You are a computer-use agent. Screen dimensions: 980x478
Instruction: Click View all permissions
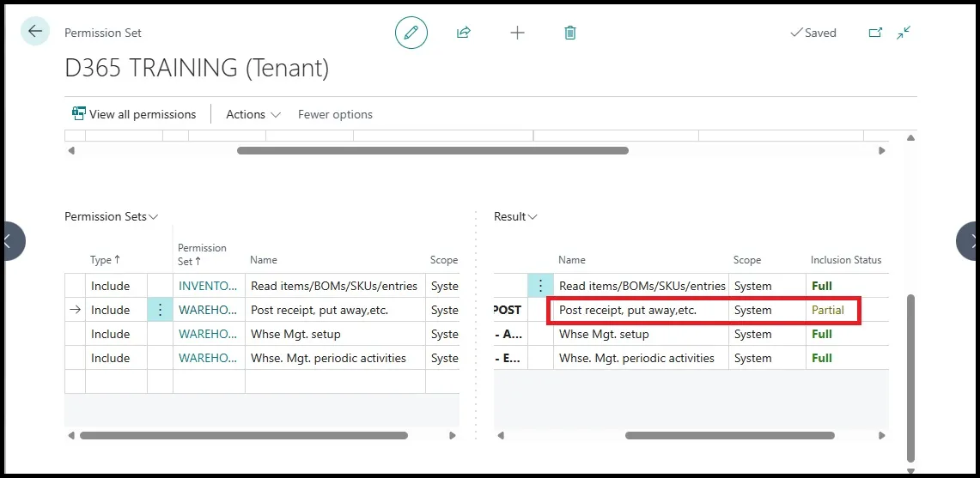tap(134, 114)
